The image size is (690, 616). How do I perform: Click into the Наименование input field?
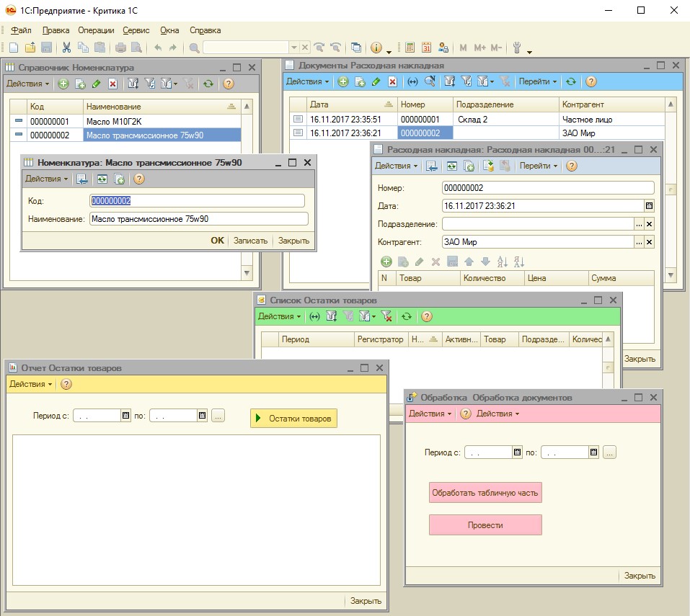(x=198, y=219)
